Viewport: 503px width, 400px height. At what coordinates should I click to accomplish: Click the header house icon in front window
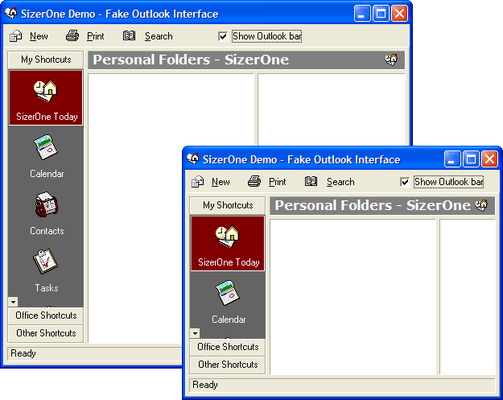tap(481, 205)
